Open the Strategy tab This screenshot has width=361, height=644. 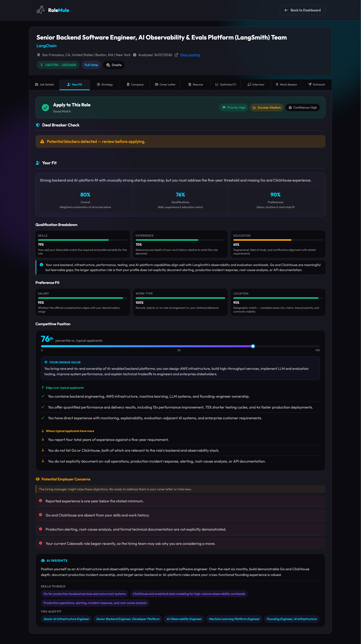[105, 85]
